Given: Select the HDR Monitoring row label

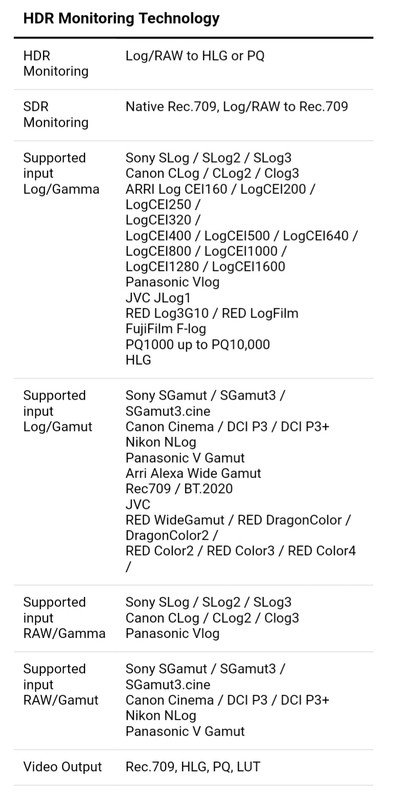Looking at the screenshot, I should 56,63.
